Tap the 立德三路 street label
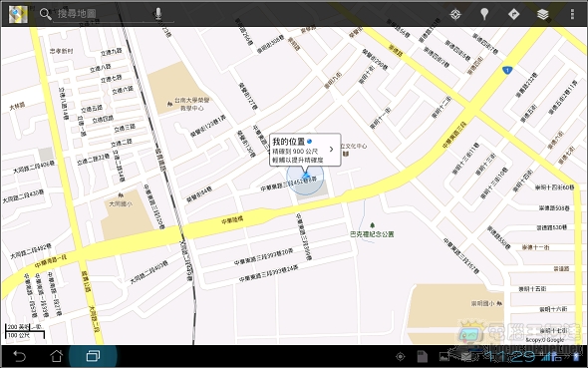Image resolution: width=588 pixels, height=368 pixels. click(125, 128)
